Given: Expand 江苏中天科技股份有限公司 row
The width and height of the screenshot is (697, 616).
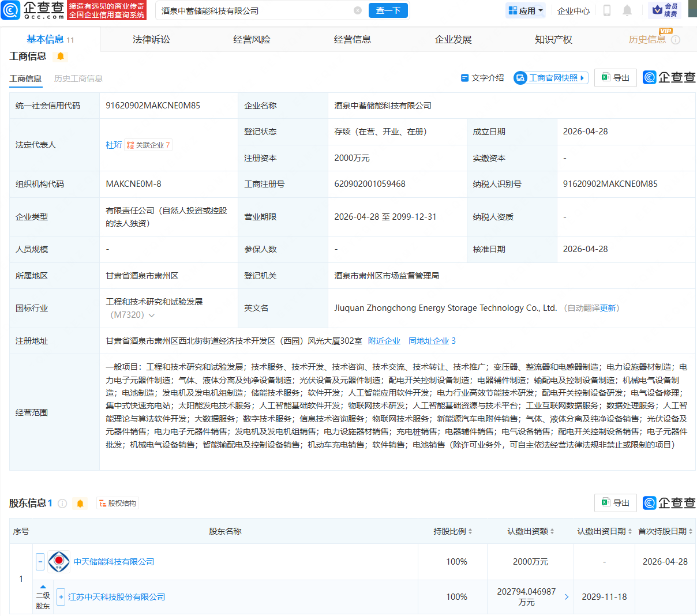Looking at the screenshot, I should 61,597.
